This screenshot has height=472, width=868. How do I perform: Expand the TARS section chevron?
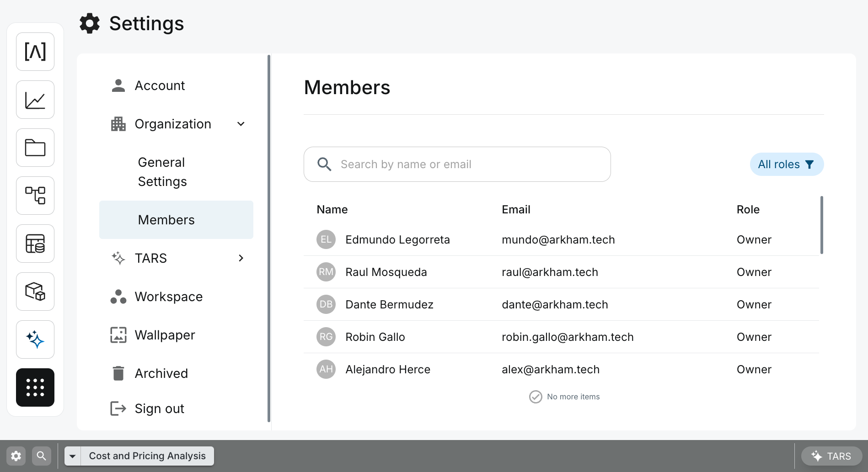tap(241, 258)
